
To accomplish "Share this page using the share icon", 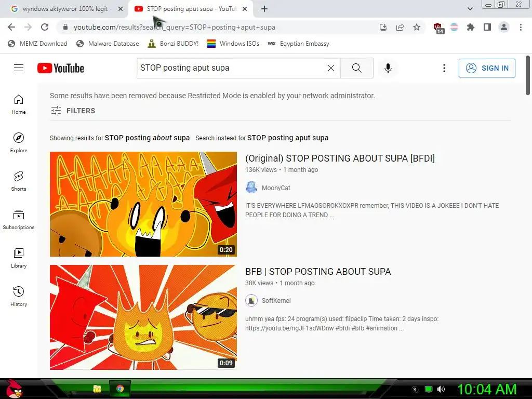I will point(400,27).
